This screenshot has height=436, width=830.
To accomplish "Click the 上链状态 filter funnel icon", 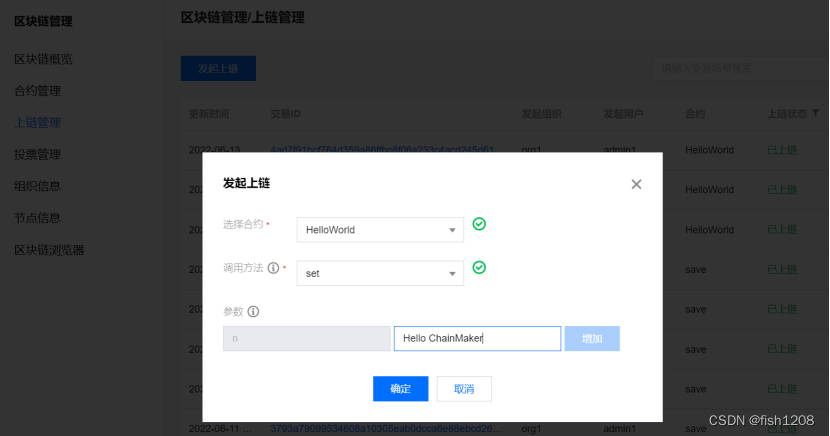I will pos(815,113).
